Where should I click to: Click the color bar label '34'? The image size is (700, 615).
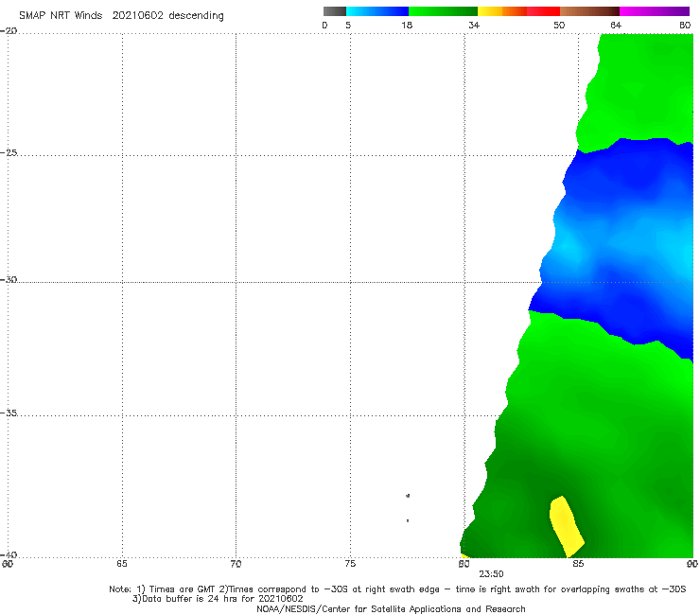[474, 25]
